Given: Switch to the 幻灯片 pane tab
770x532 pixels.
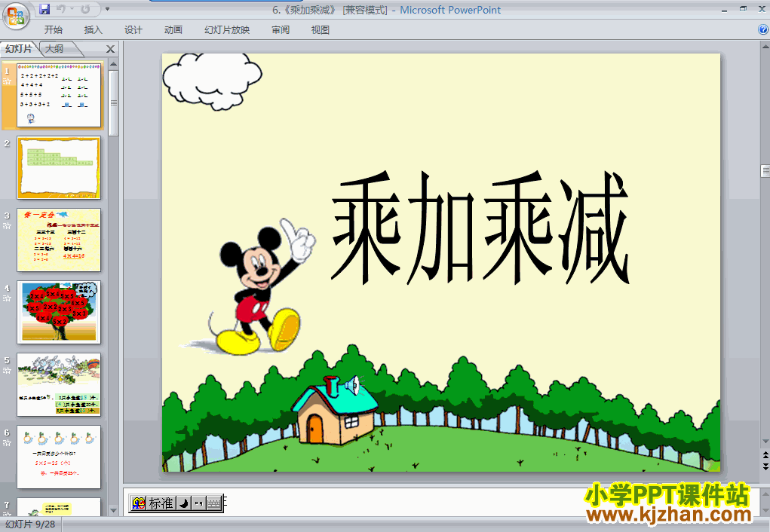Looking at the screenshot, I should pos(19,48).
